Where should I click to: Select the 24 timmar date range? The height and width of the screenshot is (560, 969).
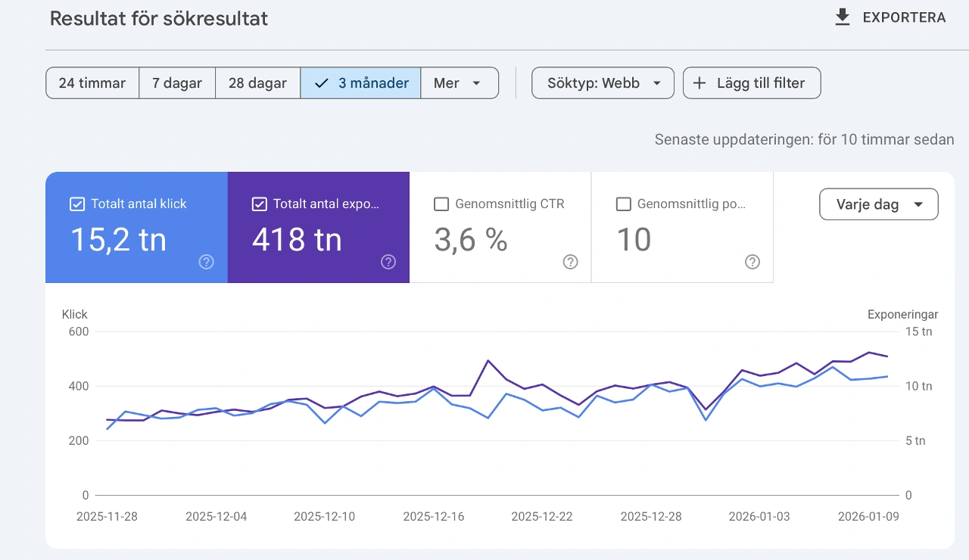tap(92, 83)
